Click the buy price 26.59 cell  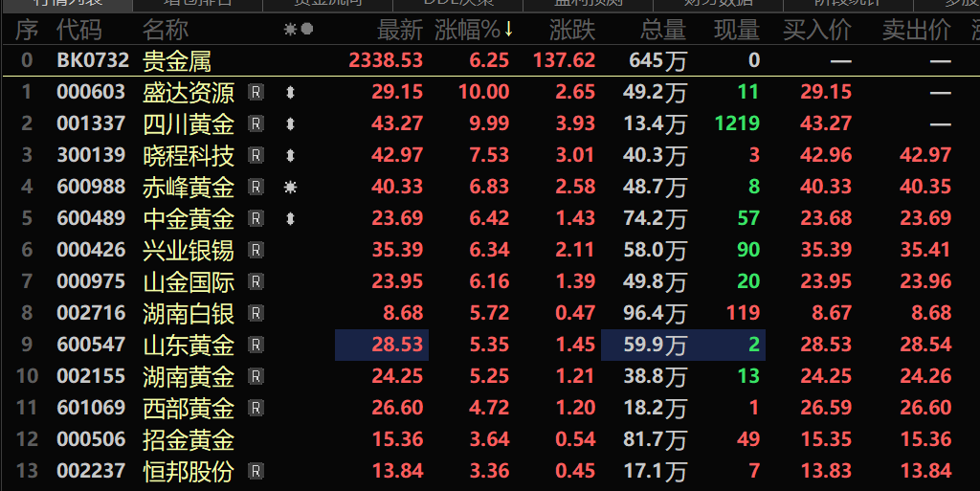[826, 408]
